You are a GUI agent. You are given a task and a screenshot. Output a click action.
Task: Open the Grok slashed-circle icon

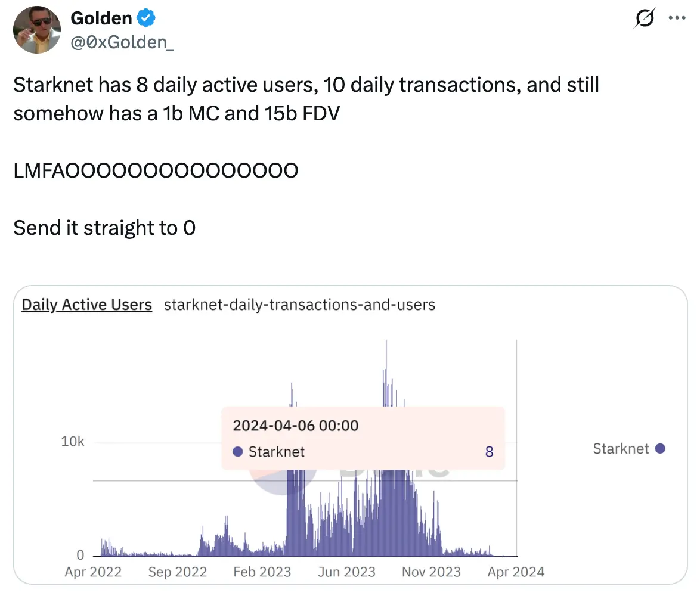[645, 18]
